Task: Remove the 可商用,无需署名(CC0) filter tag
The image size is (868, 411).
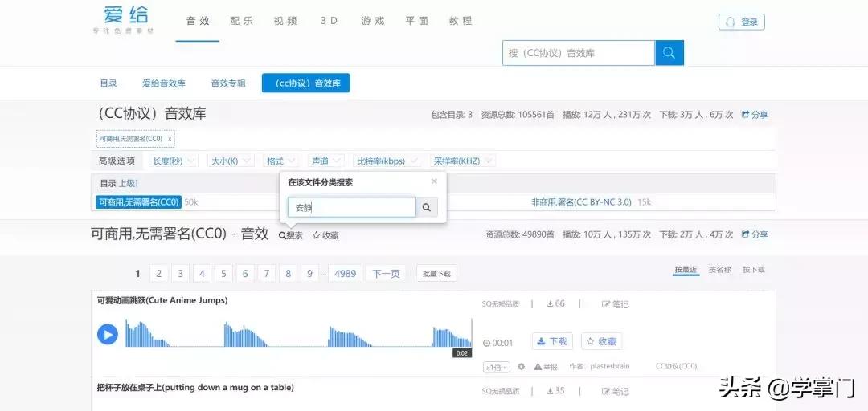Action: (x=170, y=139)
